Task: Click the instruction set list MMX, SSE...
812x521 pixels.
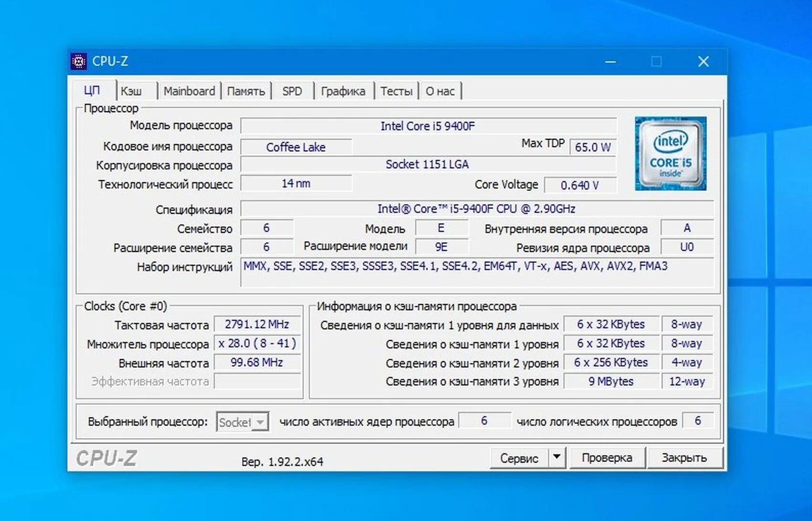Action: click(477, 272)
